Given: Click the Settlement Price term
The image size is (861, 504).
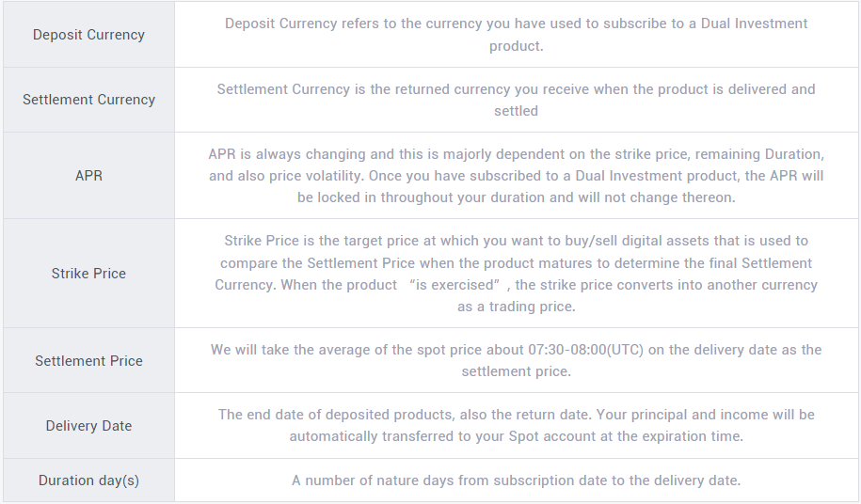Looking at the screenshot, I should pos(88,361).
